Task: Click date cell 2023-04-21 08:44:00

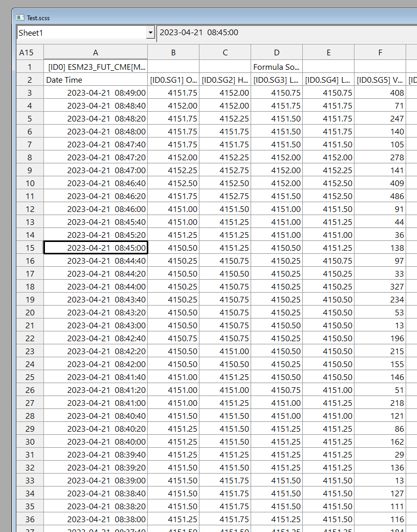Action: tap(96, 287)
